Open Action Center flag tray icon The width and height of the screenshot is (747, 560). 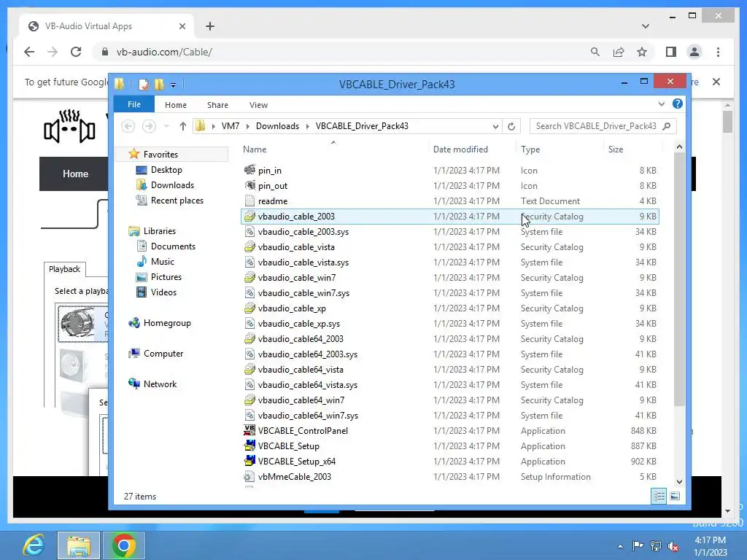(638, 545)
